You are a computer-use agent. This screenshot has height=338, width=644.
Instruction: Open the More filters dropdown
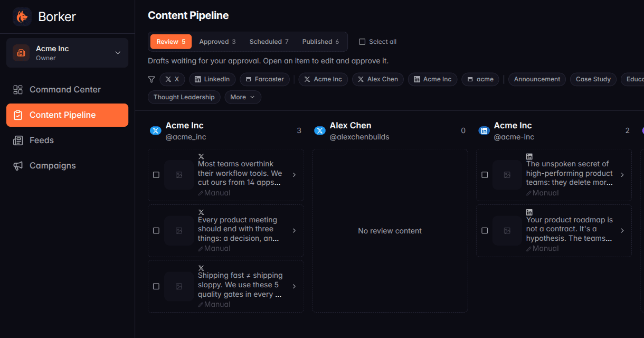click(x=243, y=97)
